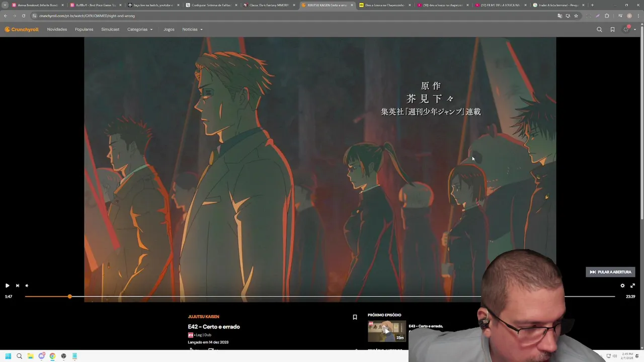Add episode E42 to watchlist bookmark
Viewport: 644px width, 362px height.
point(355,317)
